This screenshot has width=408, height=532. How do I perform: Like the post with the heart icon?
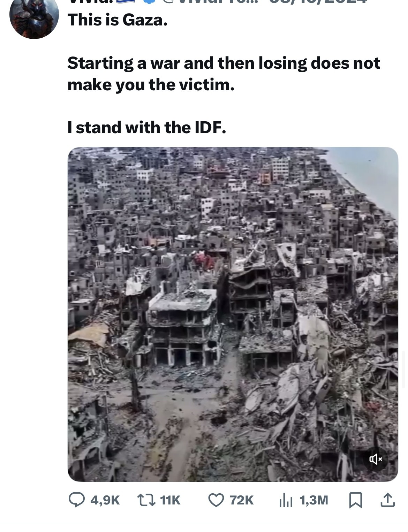tap(216, 500)
